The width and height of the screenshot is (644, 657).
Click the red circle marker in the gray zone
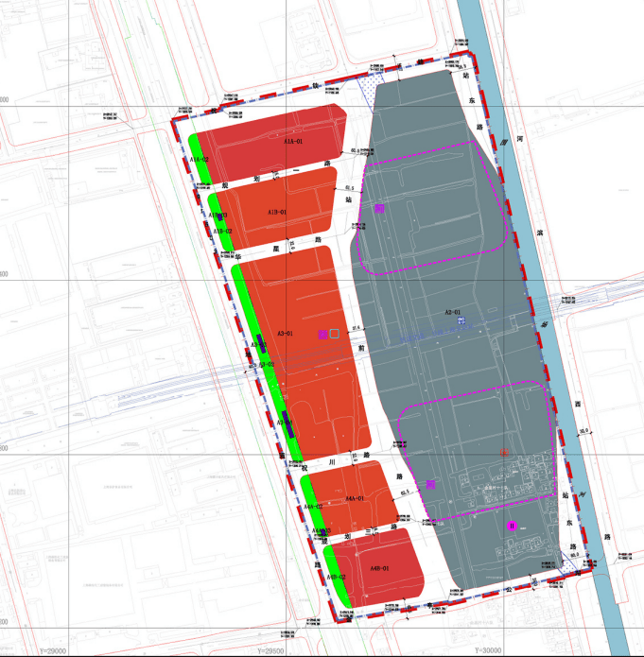[x=506, y=453]
